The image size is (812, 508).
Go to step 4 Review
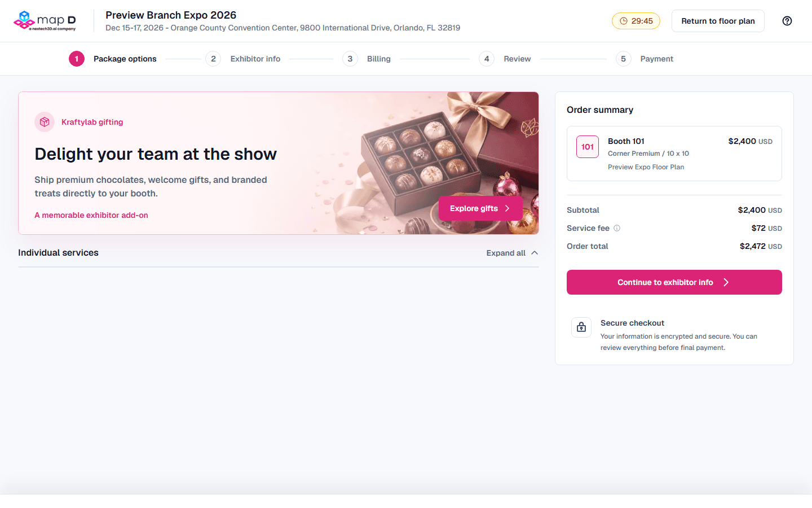(505, 59)
